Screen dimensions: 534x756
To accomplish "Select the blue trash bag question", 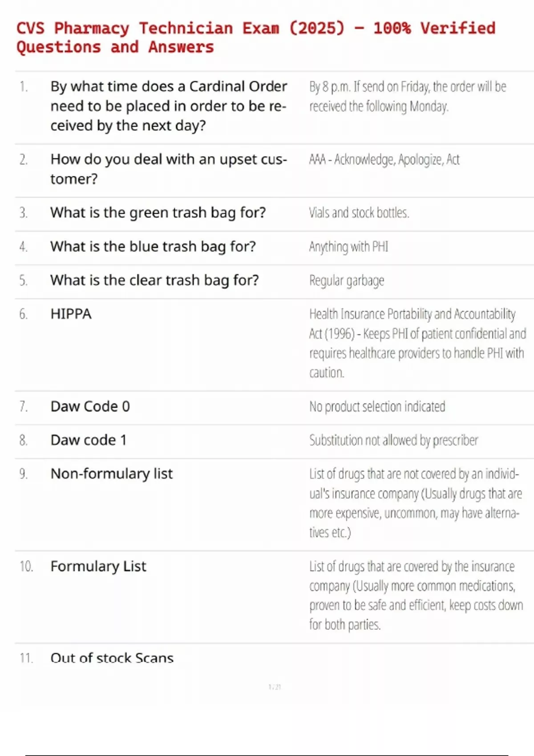I will click(153, 246).
